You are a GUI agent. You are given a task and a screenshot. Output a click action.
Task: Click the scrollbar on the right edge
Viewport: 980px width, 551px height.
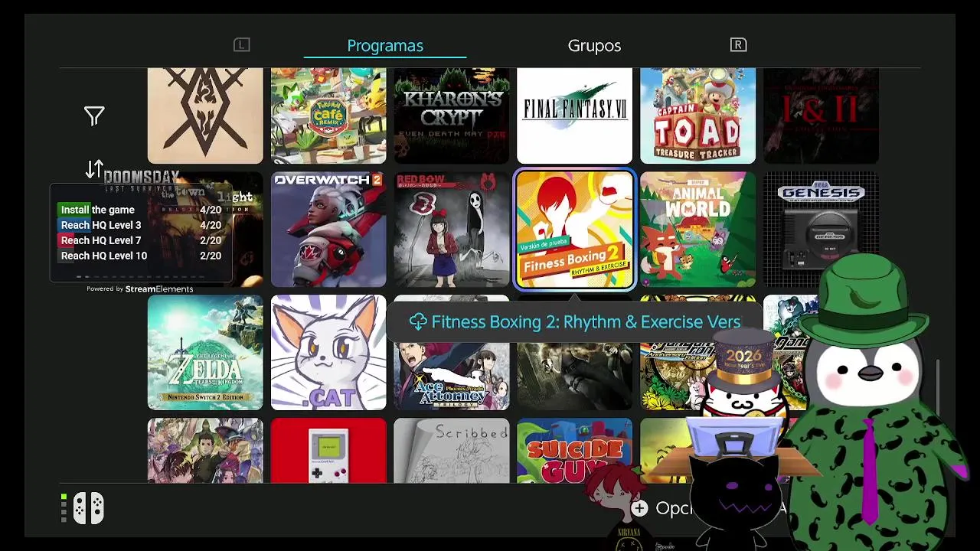(938, 386)
